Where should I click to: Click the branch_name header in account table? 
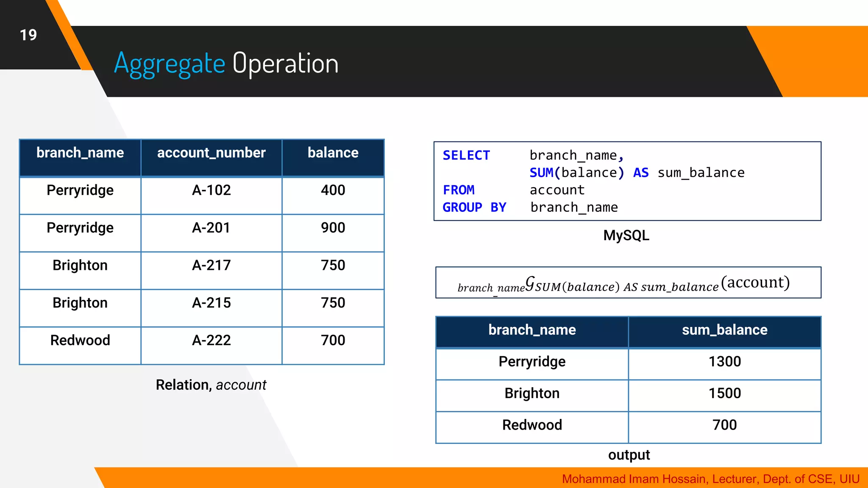(80, 153)
